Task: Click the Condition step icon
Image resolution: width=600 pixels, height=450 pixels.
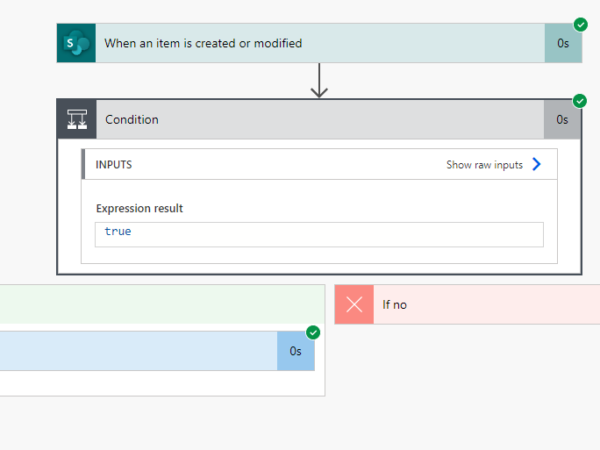Action: pos(76,120)
